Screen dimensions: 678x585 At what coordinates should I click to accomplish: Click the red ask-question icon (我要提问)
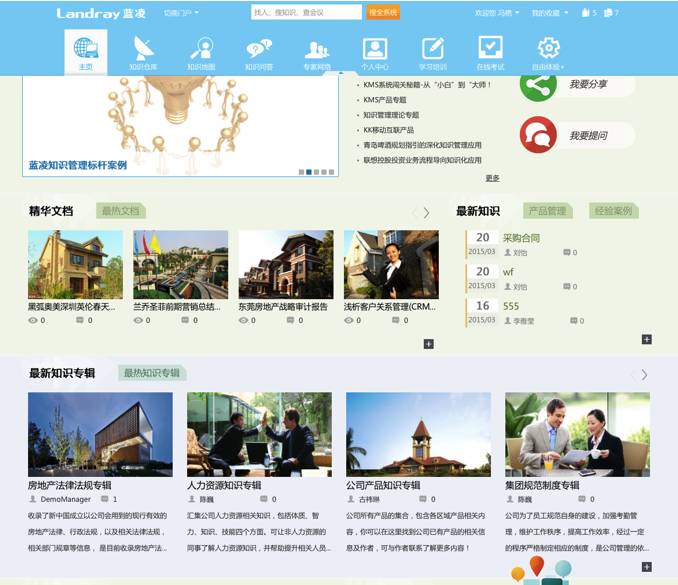538,135
